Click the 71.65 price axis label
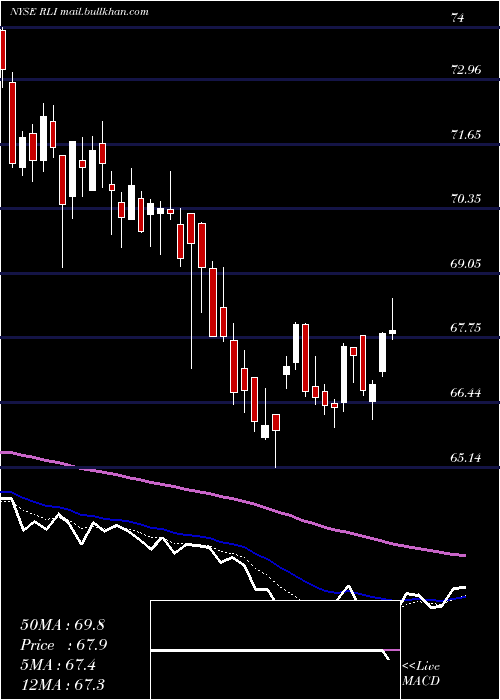500x700 pixels. point(467,134)
